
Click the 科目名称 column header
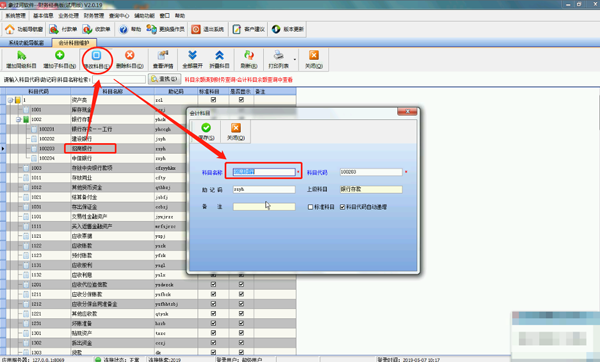tap(112, 91)
